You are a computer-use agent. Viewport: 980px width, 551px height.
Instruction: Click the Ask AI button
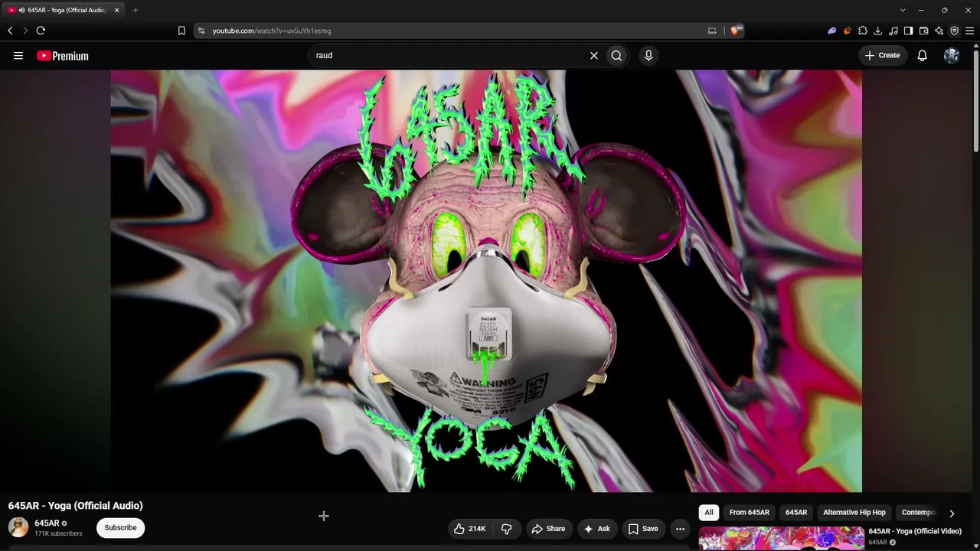click(596, 529)
